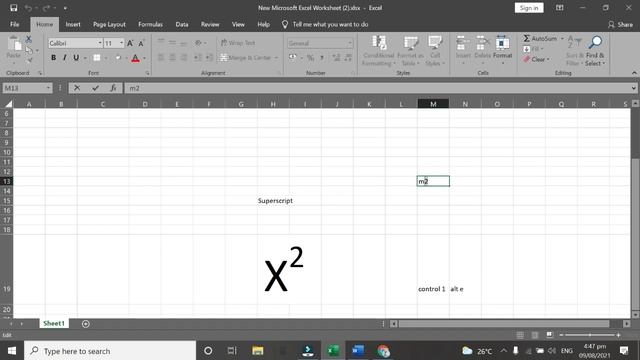Image resolution: width=640 pixels, height=360 pixels.
Task: Open Conditional Formatting menu
Action: 379,51
